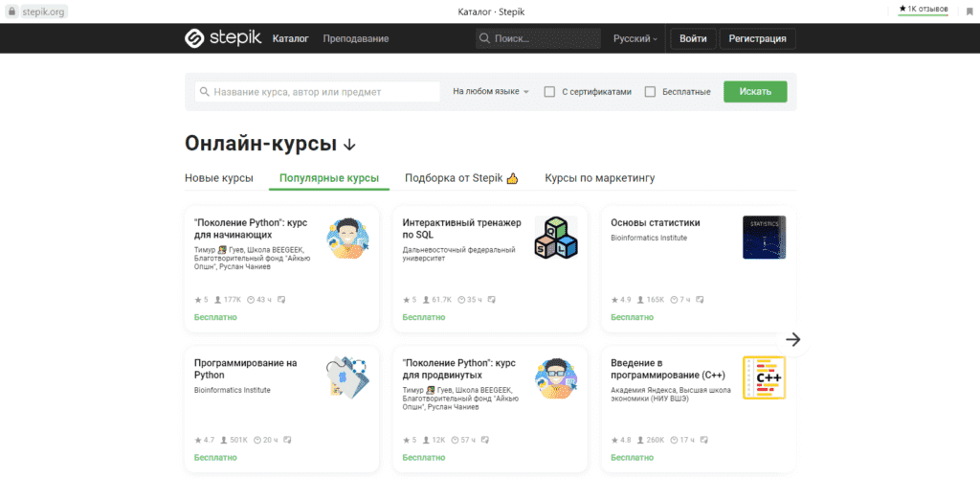
Task: Click the Войти button
Action: [x=693, y=39]
